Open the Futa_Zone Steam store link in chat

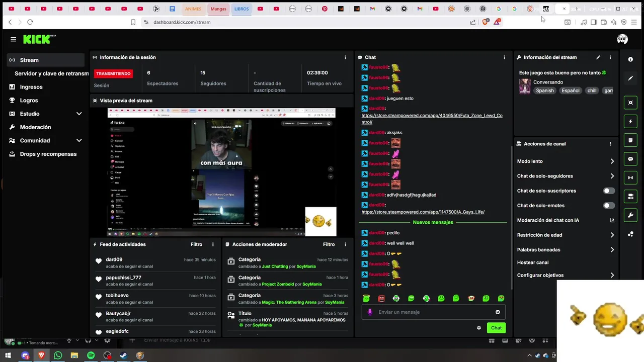(x=432, y=119)
